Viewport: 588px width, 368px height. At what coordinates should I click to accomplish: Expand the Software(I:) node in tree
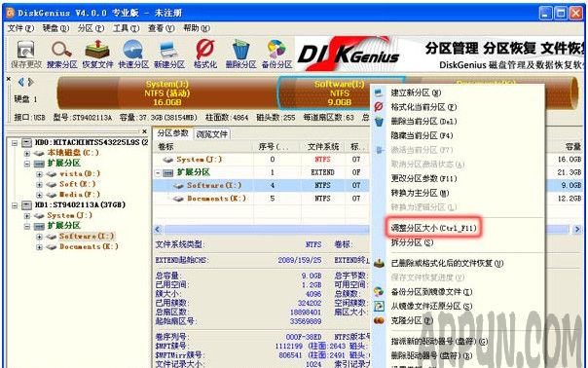click(39, 238)
